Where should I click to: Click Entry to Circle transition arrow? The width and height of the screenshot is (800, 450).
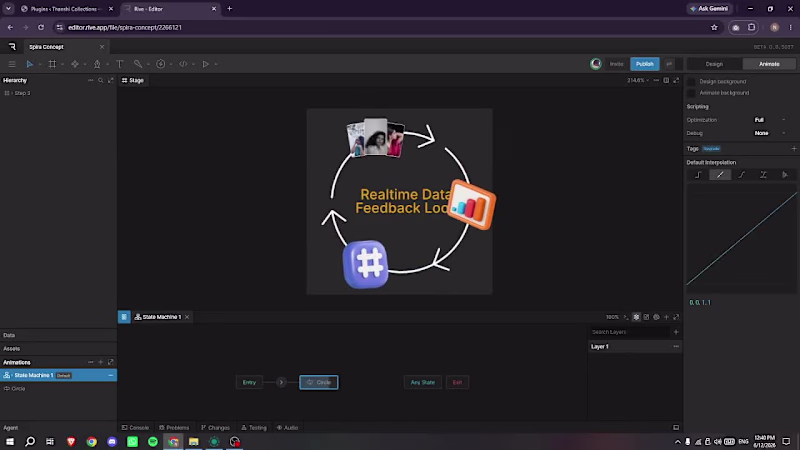tap(281, 383)
